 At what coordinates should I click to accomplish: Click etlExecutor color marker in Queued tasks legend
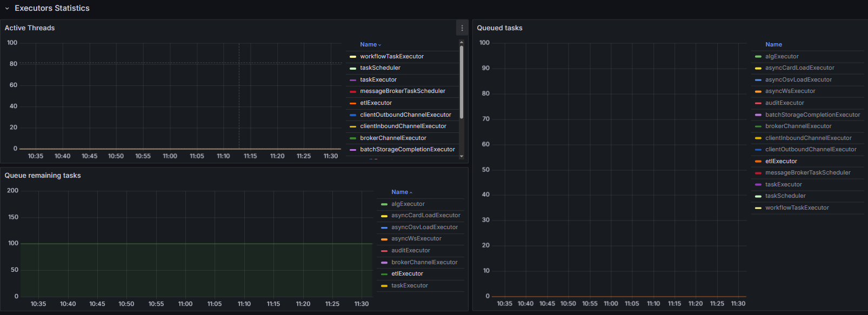tap(758, 162)
